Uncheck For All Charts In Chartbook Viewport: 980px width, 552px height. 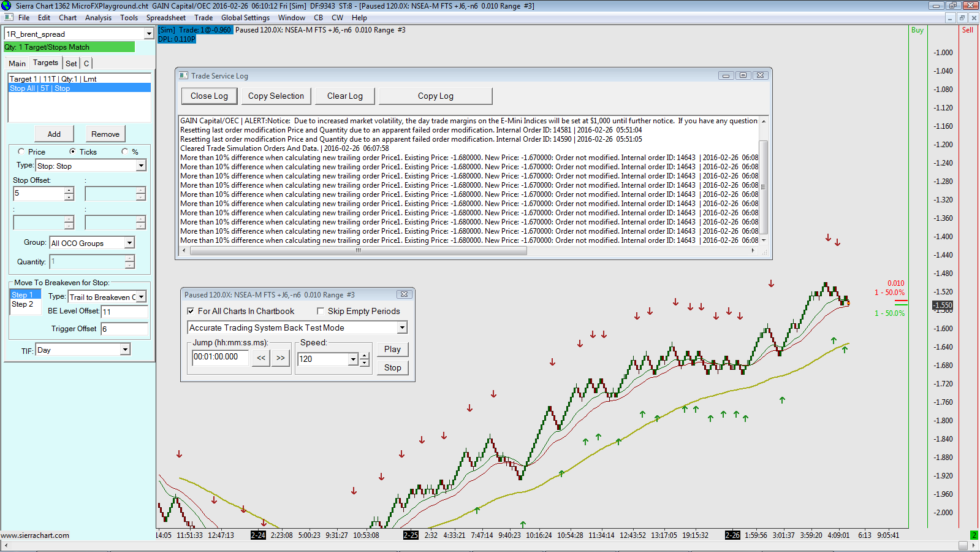click(x=191, y=311)
